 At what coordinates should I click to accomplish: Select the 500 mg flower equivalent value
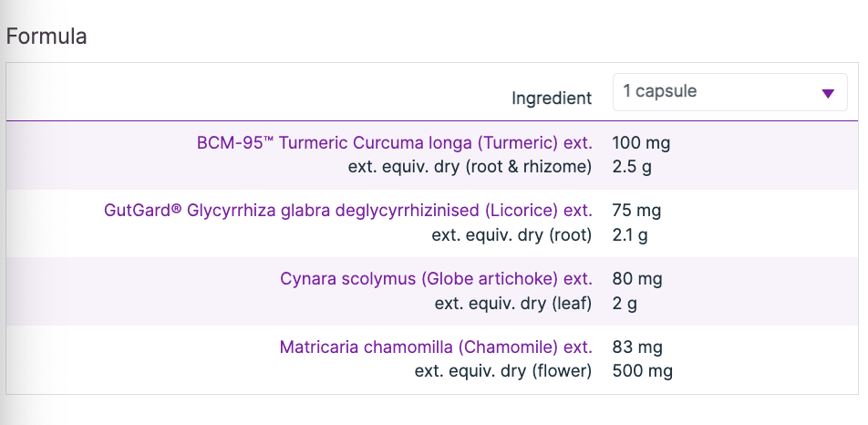click(643, 371)
